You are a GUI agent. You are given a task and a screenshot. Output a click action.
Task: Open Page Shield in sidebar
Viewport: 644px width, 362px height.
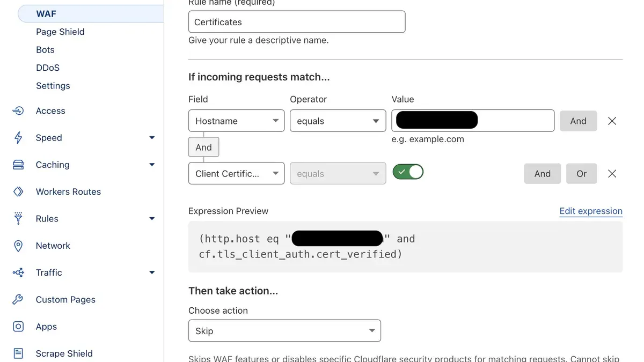click(60, 32)
